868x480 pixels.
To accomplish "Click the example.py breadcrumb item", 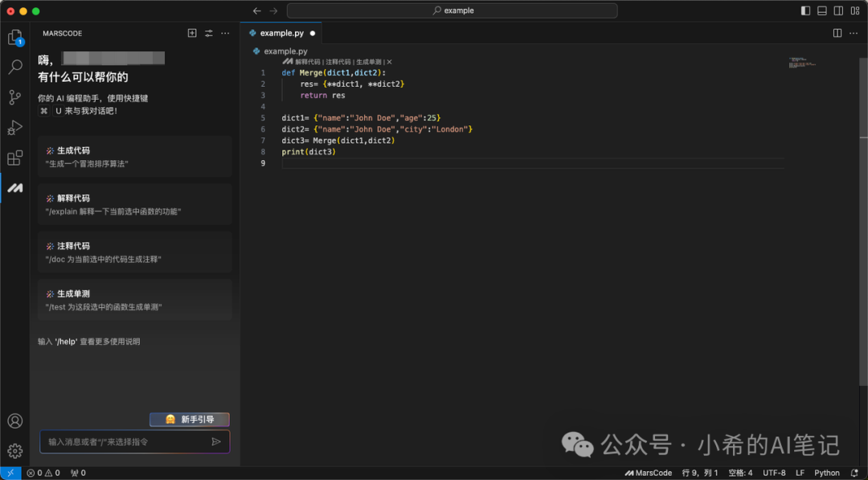I will pyautogui.click(x=285, y=51).
